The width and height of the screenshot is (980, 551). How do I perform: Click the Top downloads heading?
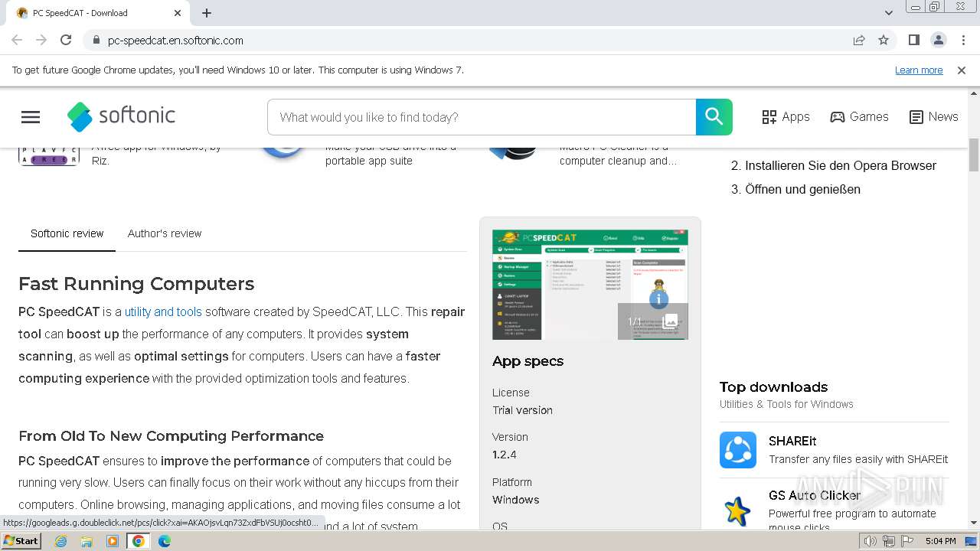click(x=773, y=387)
